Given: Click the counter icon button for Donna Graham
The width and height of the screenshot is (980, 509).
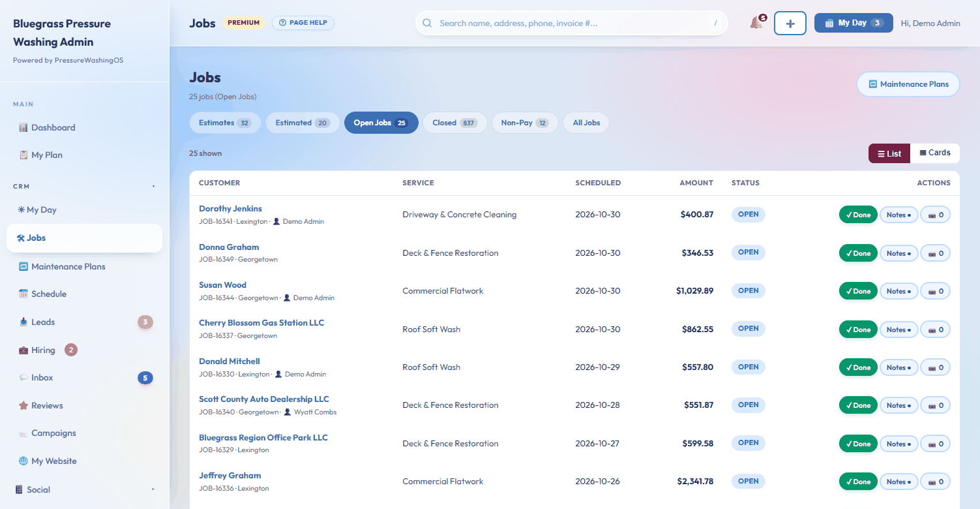Looking at the screenshot, I should pyautogui.click(x=935, y=253).
